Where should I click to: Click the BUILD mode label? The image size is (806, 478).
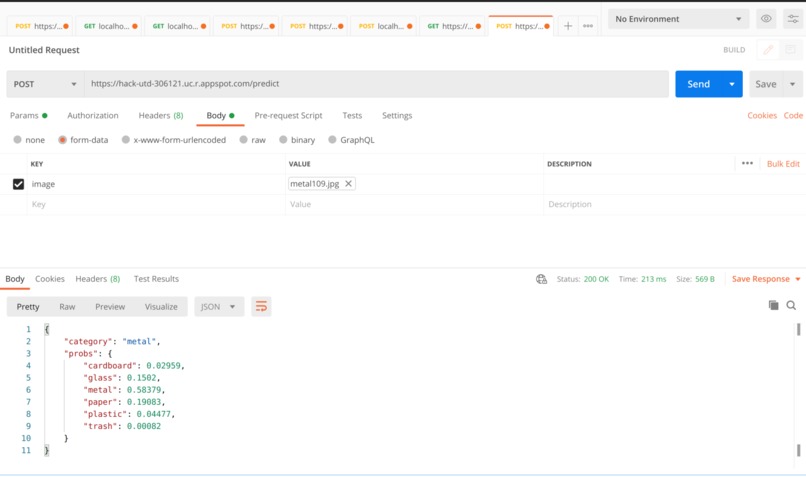[x=734, y=50]
